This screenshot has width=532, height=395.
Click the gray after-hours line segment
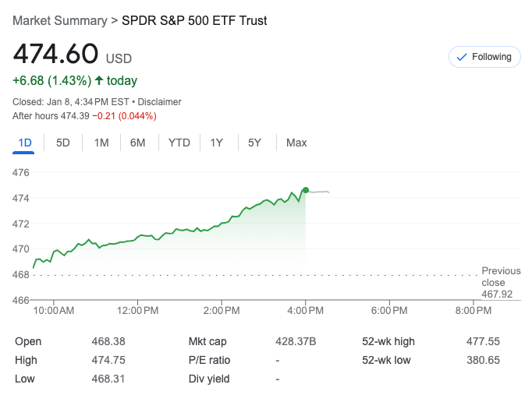tap(319, 191)
